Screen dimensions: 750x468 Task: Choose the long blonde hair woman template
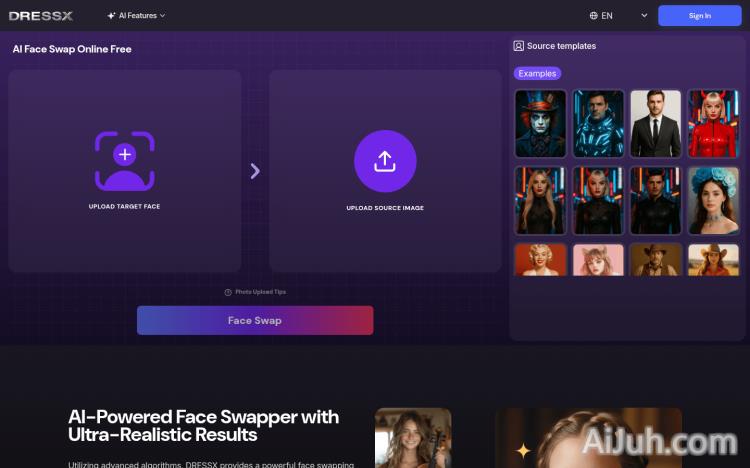click(540, 201)
